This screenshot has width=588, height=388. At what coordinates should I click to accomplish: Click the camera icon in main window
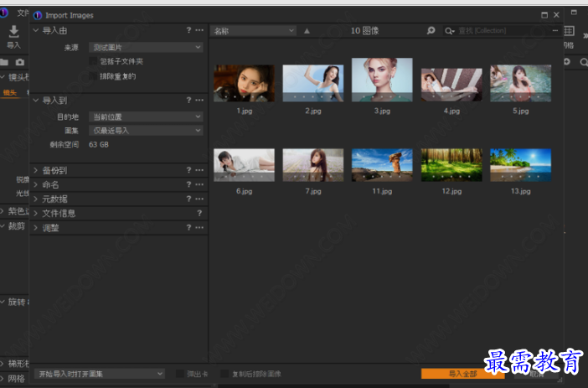coord(20,62)
